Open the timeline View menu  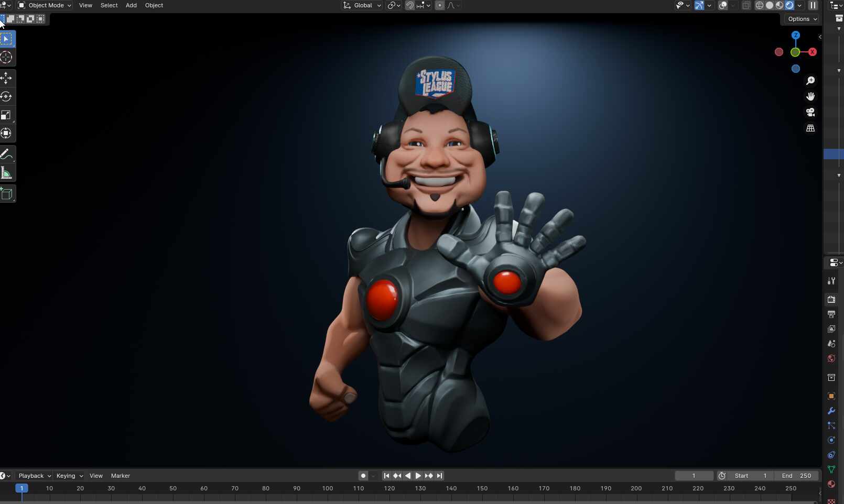click(96, 476)
